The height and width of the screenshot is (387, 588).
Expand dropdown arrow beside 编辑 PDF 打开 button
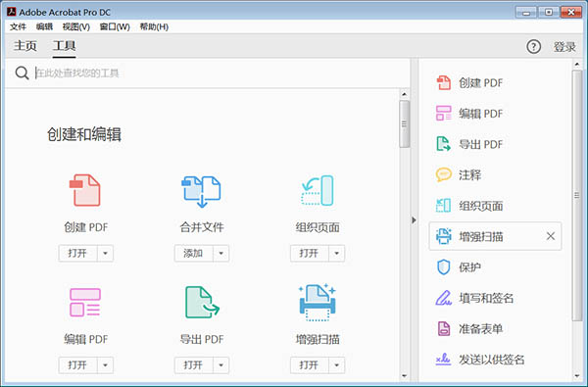106,364
